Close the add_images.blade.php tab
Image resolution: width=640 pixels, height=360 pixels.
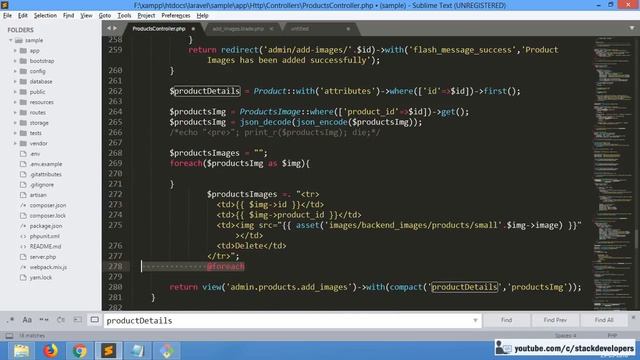tap(271, 29)
